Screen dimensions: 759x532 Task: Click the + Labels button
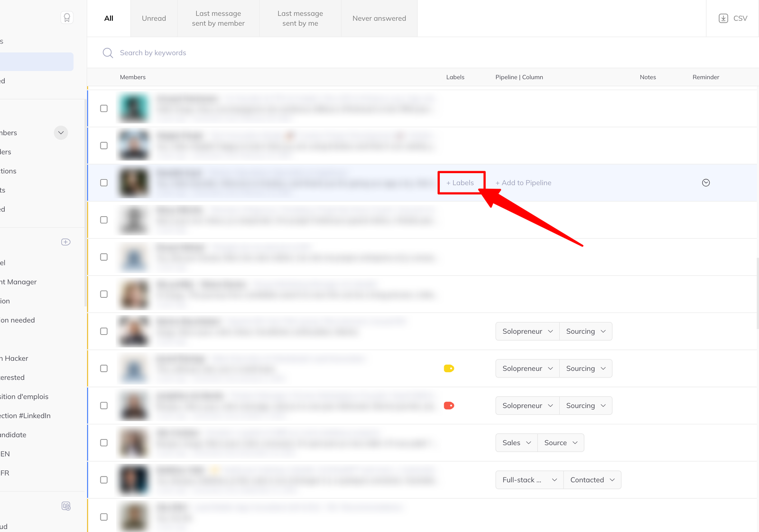pos(460,183)
